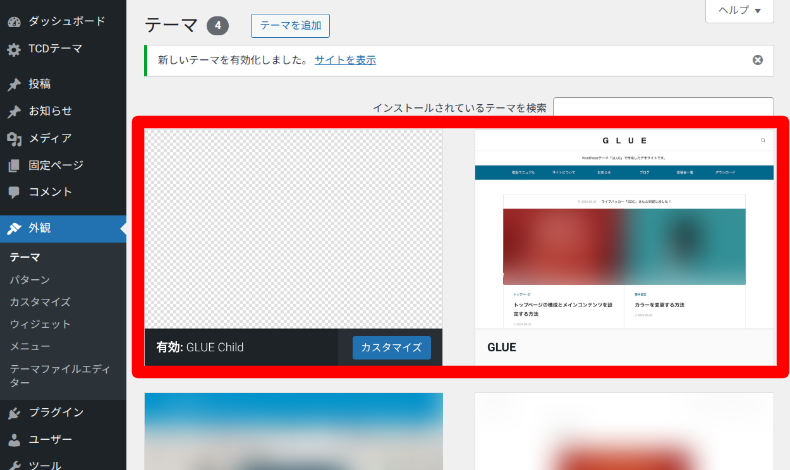
Task: Expand the ヘルプ dropdown tab
Action: pos(739,11)
